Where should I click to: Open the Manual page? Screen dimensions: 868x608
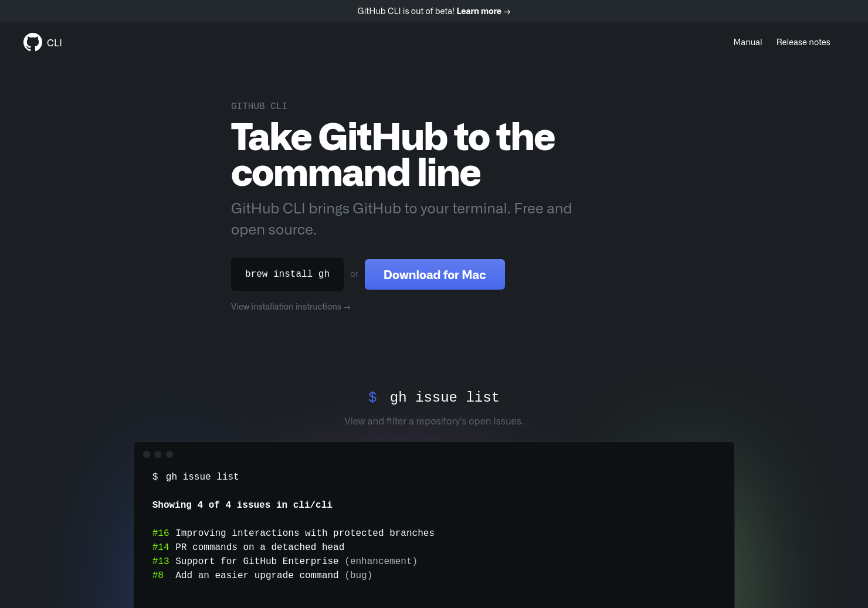click(748, 42)
